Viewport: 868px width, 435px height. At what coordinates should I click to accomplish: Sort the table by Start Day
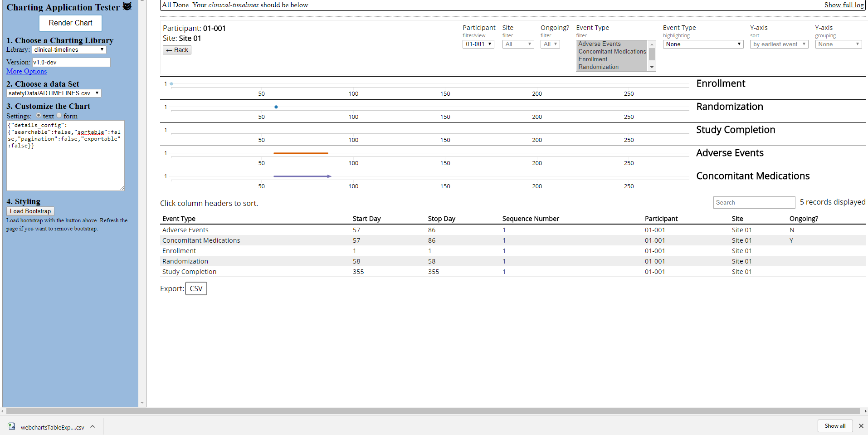366,218
